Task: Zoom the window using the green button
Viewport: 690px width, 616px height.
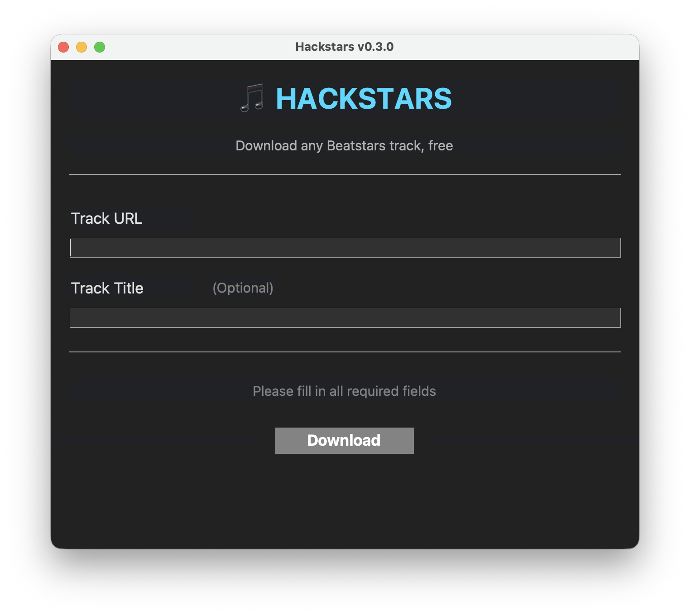Action: click(x=100, y=47)
